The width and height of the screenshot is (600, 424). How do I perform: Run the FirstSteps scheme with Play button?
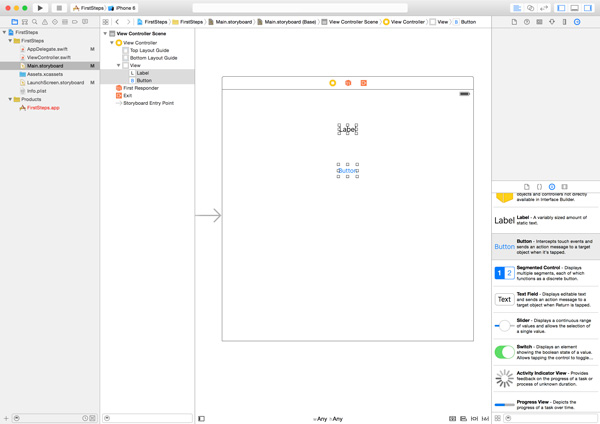(40, 8)
